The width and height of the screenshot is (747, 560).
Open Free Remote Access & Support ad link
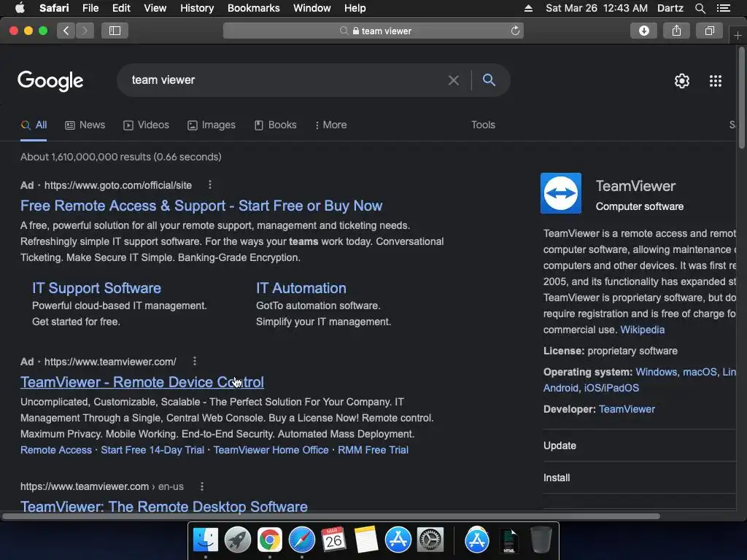tap(201, 206)
